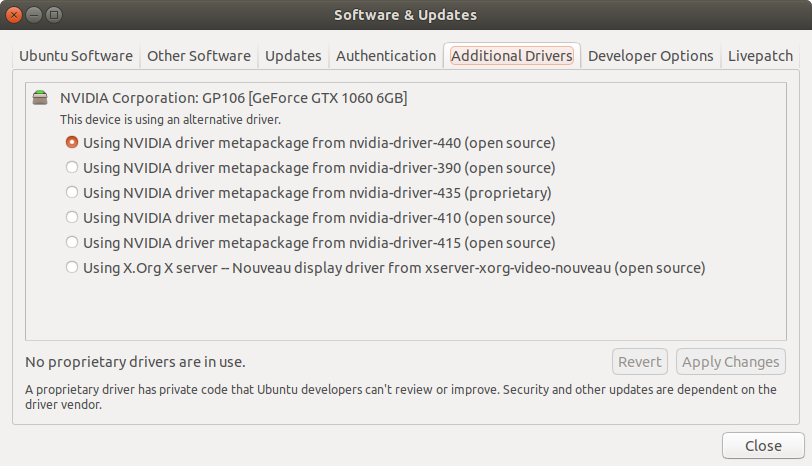Click the window close button in title bar
The width and height of the screenshot is (812, 466).
tap(14, 14)
